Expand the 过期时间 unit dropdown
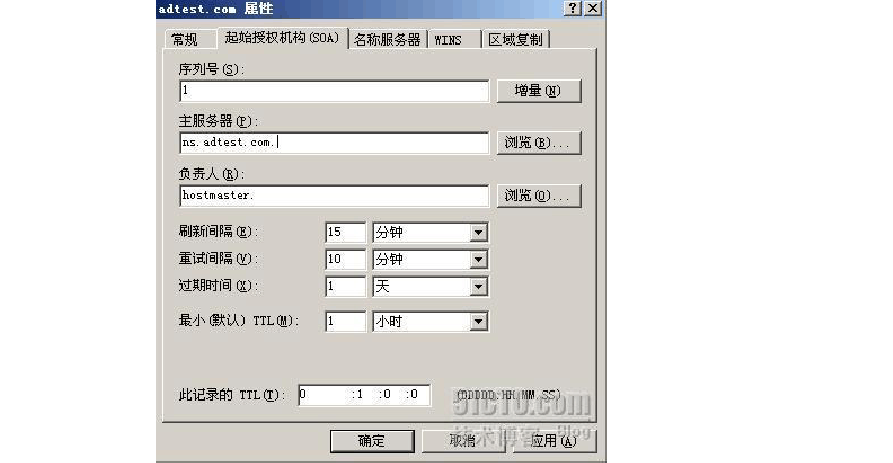The height and width of the screenshot is (463, 893). tap(478, 286)
